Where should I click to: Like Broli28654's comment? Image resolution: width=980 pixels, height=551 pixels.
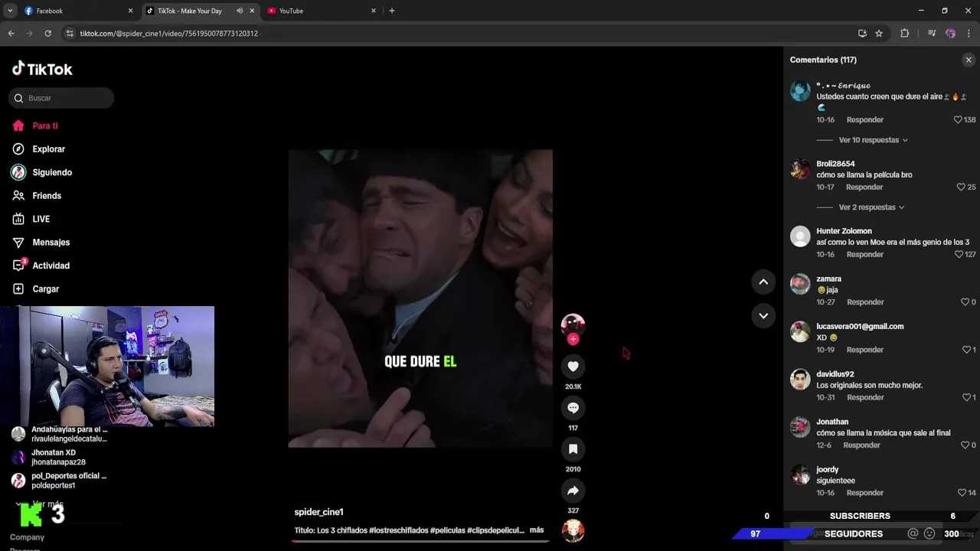961,187
